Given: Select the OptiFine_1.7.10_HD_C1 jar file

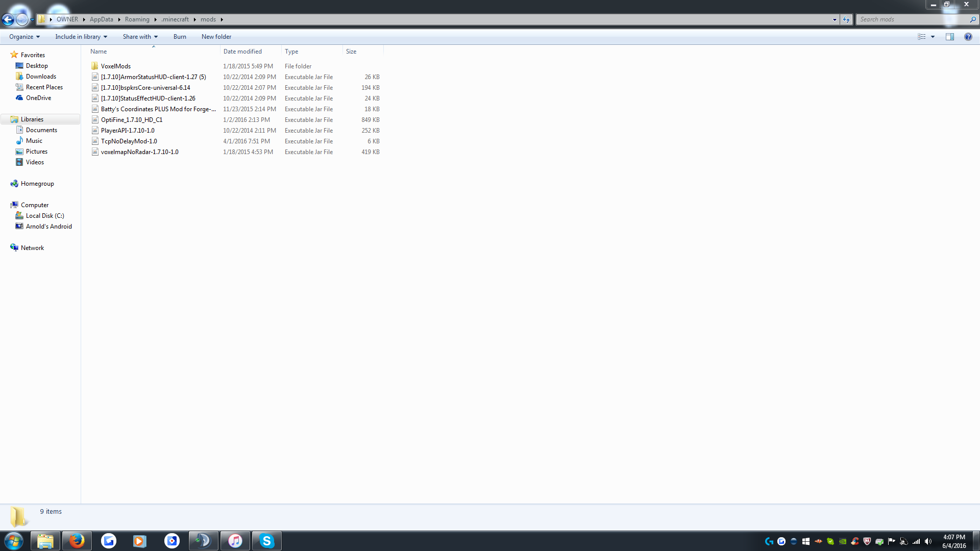Looking at the screenshot, I should [131, 120].
